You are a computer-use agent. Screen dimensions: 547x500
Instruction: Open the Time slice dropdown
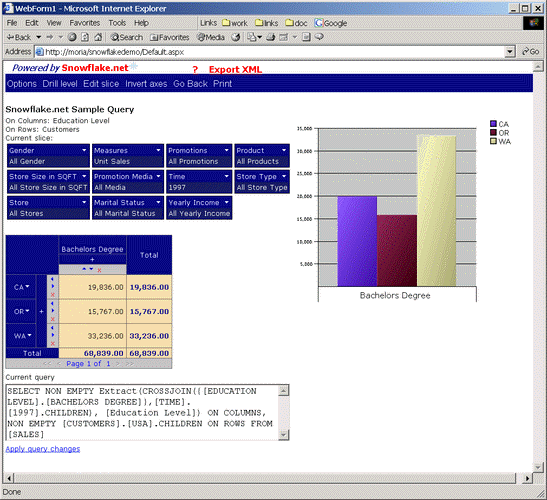click(x=227, y=176)
